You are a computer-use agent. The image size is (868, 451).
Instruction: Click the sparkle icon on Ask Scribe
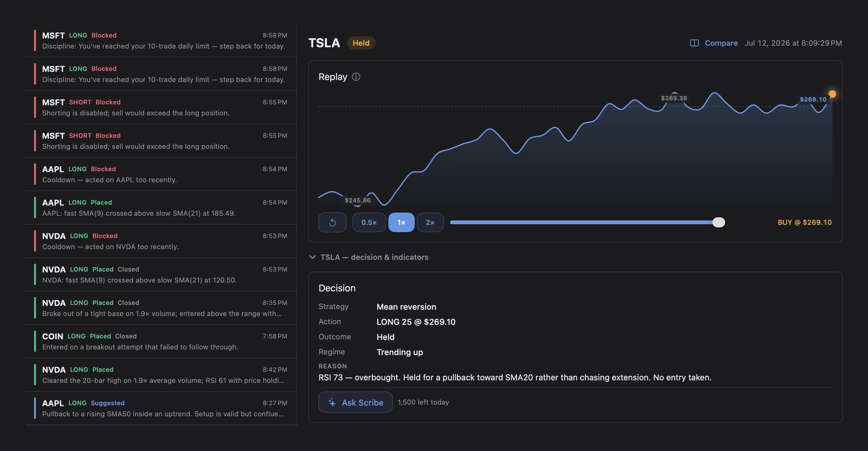pos(332,402)
